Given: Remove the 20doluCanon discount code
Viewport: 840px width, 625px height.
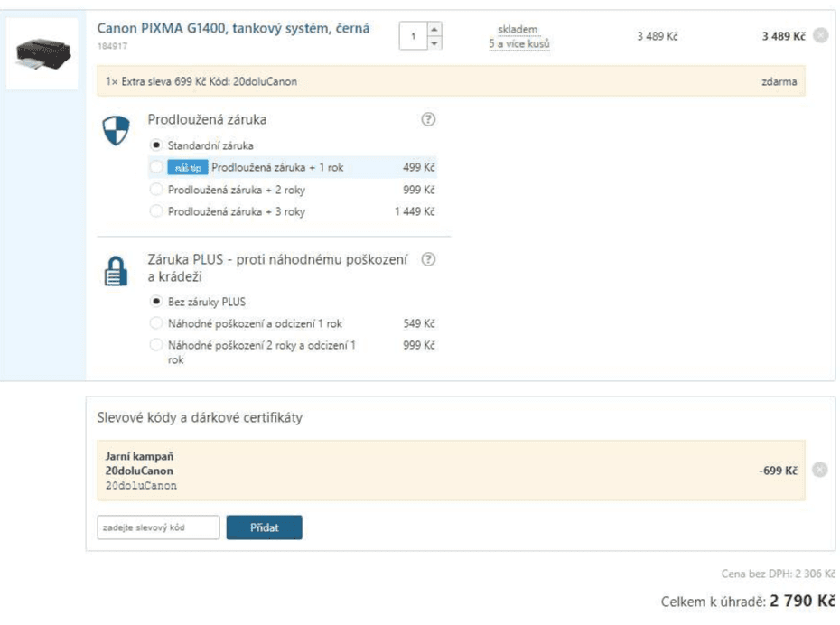Looking at the screenshot, I should tap(820, 470).
